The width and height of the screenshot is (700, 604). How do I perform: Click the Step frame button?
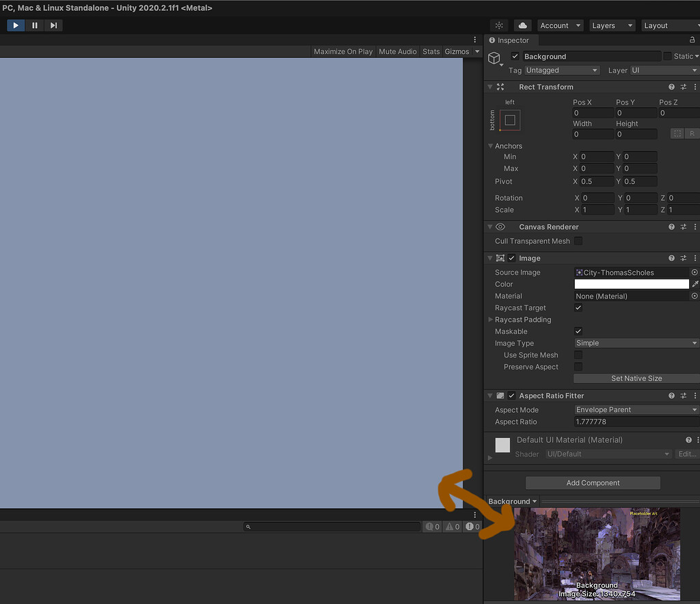click(x=54, y=25)
